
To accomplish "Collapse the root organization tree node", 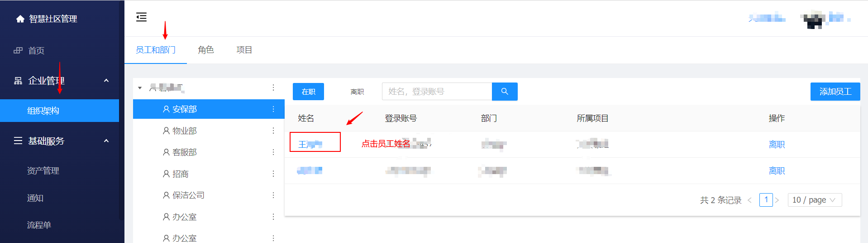I will click(140, 88).
